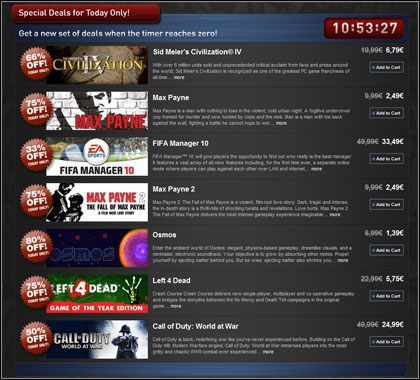Add FIFA Manager 10 to cart
Viewport: 420px width, 380px height.
coord(387,159)
